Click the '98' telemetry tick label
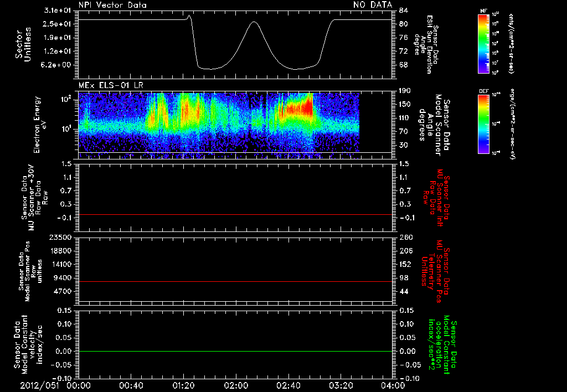 point(404,278)
